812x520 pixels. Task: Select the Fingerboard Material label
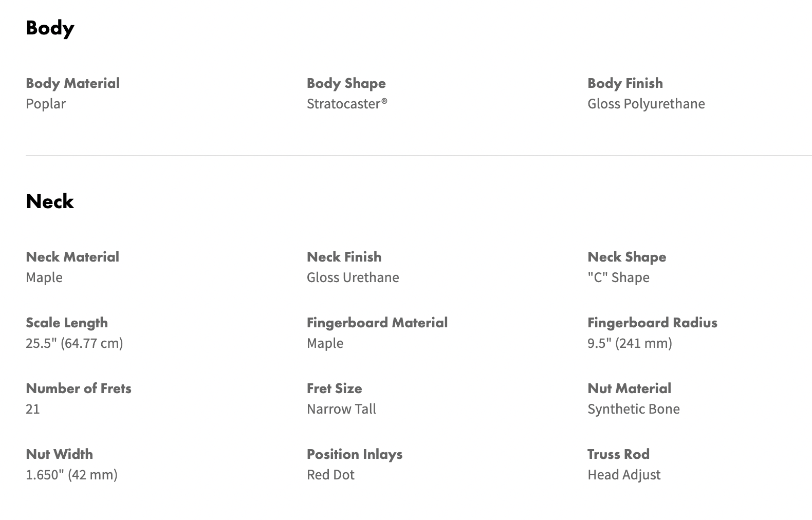(377, 323)
